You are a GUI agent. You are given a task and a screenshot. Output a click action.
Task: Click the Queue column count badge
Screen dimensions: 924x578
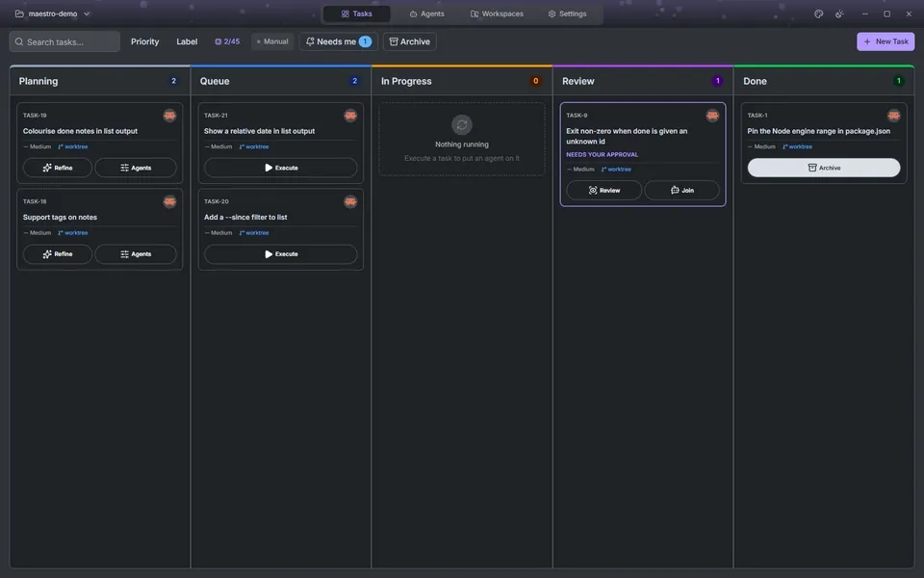354,81
